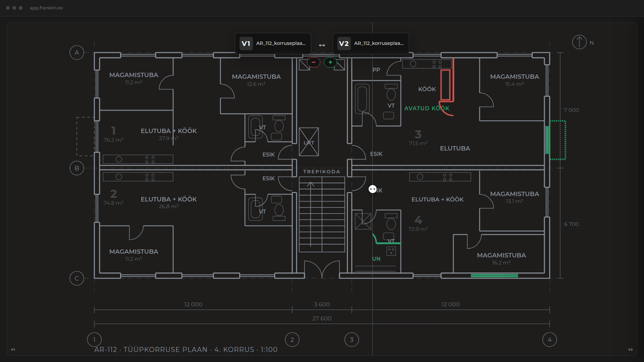This screenshot has height=362, width=644.
Task: Click the north arrow compass icon
Action: tap(579, 42)
